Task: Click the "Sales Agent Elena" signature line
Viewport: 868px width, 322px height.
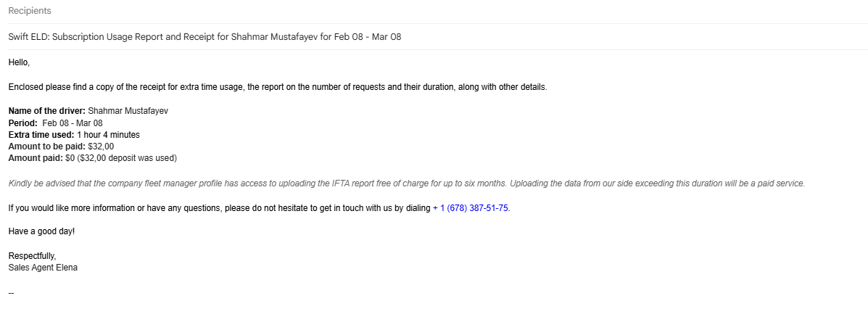Action: [43, 268]
